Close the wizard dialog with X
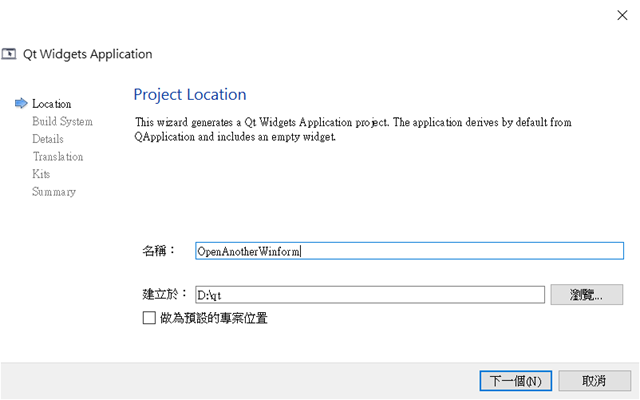The image size is (640, 400). pyautogui.click(x=622, y=16)
